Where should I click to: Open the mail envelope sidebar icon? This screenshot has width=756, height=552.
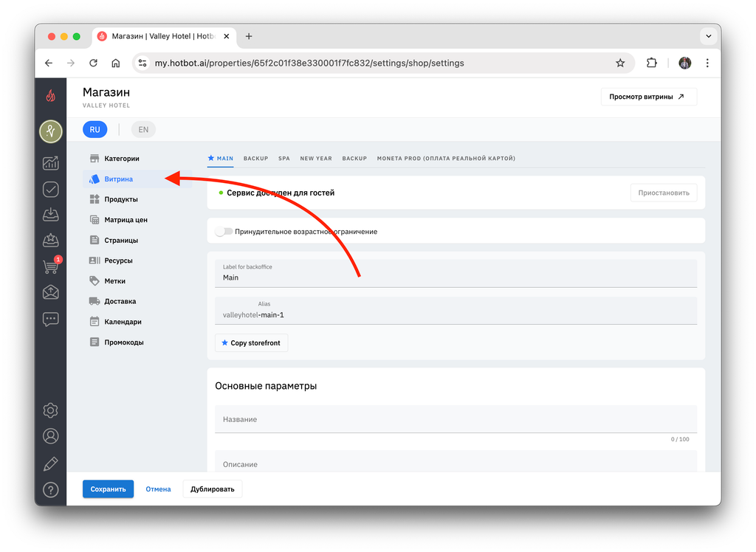51,292
